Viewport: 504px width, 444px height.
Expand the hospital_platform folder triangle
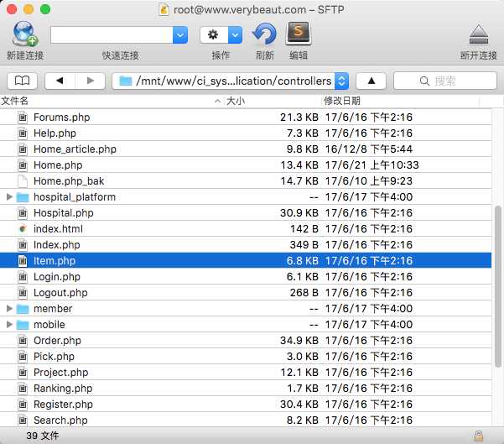pos(9,196)
